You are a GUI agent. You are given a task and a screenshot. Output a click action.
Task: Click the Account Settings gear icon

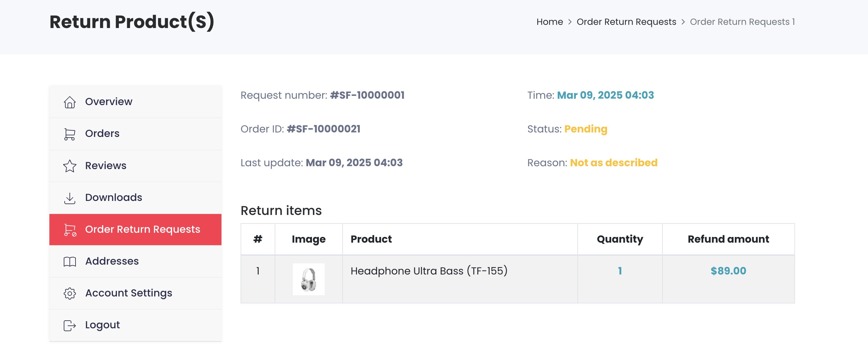tap(70, 293)
